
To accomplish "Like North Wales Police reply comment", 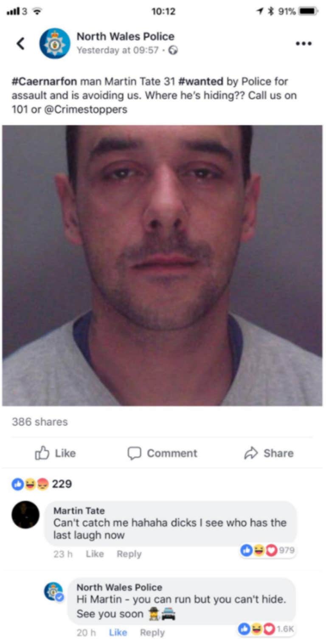I will click(x=118, y=633).
